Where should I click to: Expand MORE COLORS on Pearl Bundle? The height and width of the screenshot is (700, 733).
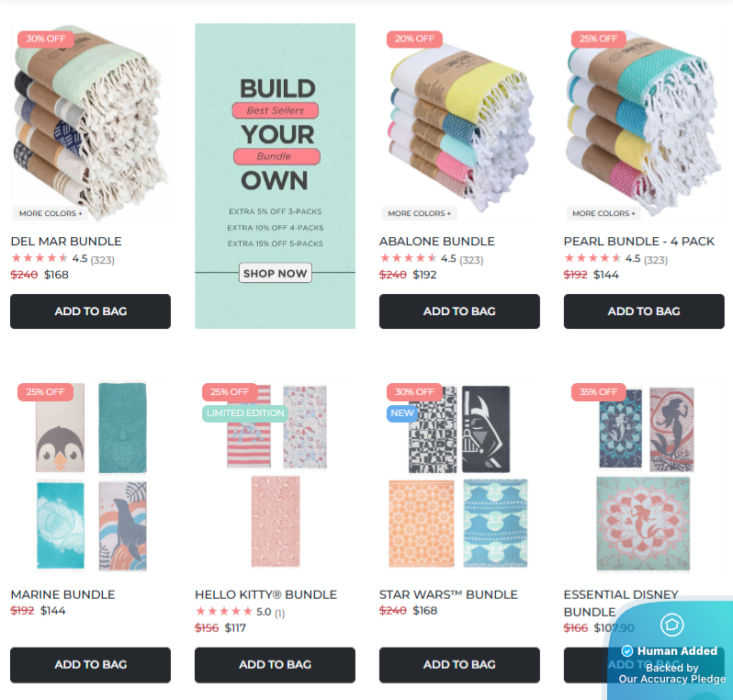click(x=603, y=213)
